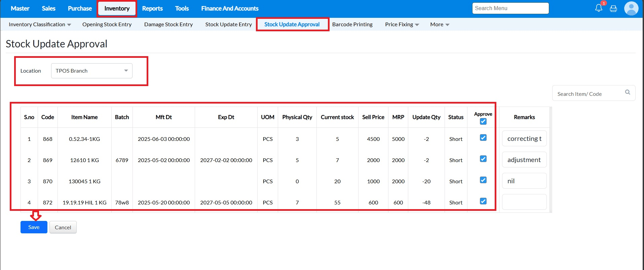
Task: Expand the More menu
Action: click(440, 25)
